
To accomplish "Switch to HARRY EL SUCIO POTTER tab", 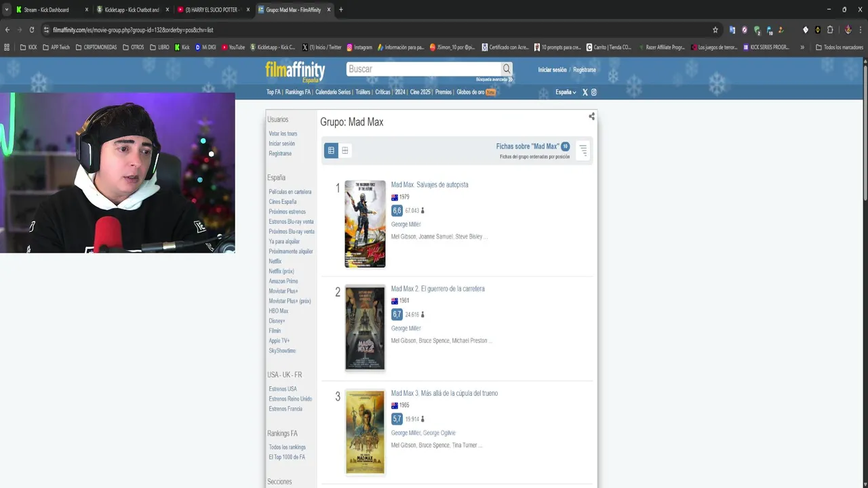I will click(212, 9).
